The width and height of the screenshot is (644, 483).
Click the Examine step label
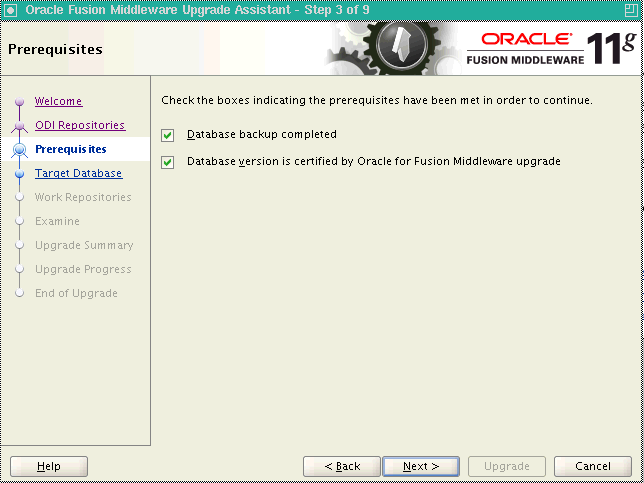[x=57, y=221]
